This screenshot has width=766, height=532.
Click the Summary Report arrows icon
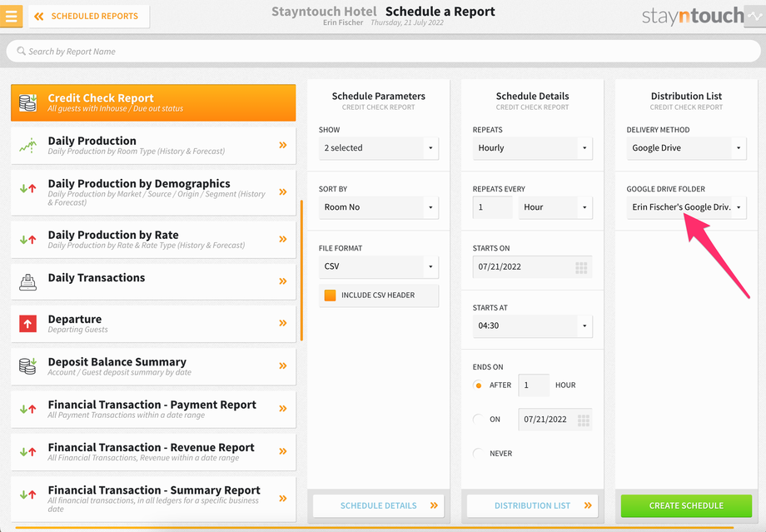[x=27, y=495]
